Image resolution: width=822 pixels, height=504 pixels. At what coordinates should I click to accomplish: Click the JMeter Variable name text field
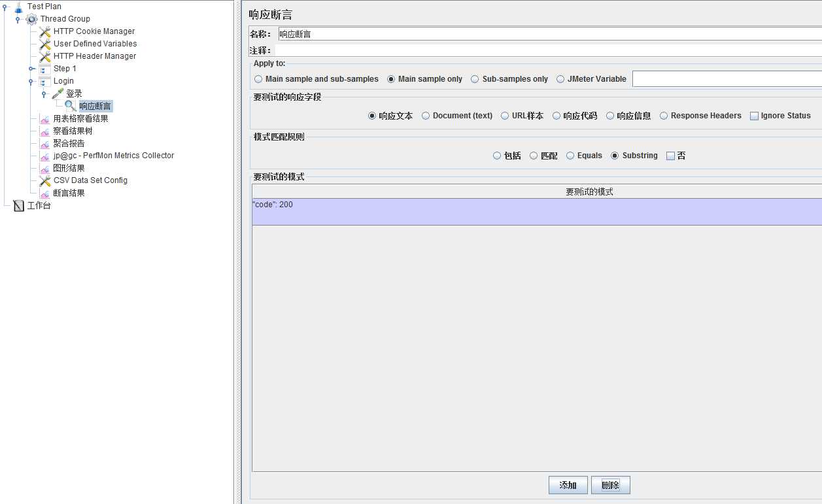727,78
